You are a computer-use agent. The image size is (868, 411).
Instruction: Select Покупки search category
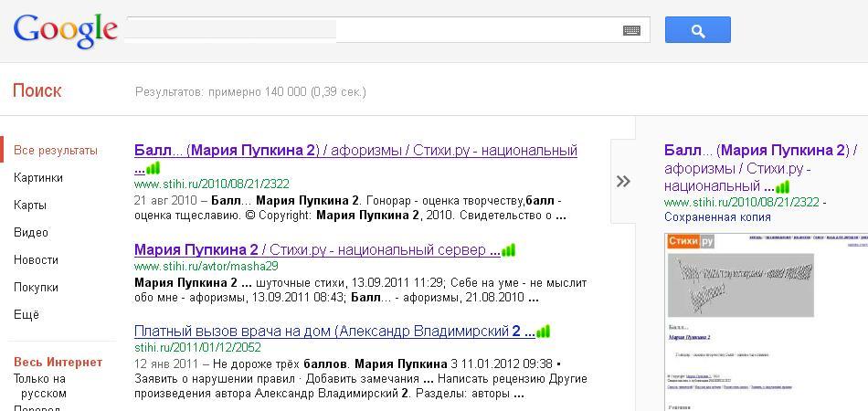click(x=36, y=288)
